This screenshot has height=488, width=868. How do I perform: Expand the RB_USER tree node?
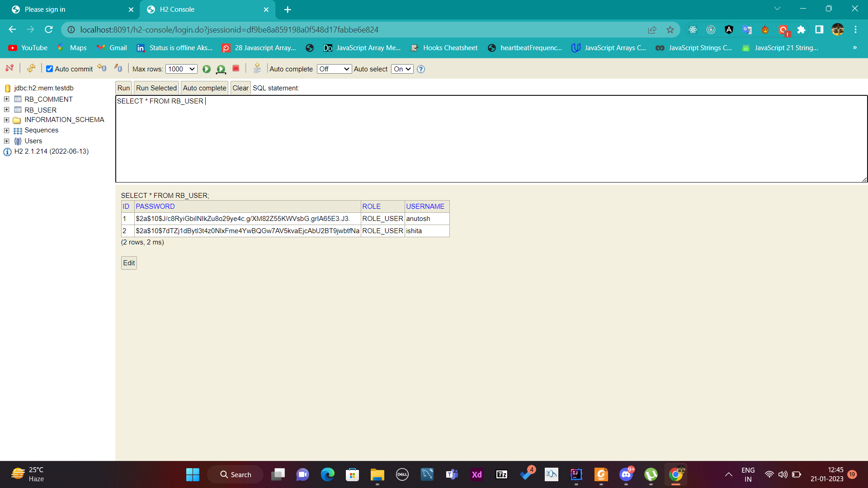[6, 109]
